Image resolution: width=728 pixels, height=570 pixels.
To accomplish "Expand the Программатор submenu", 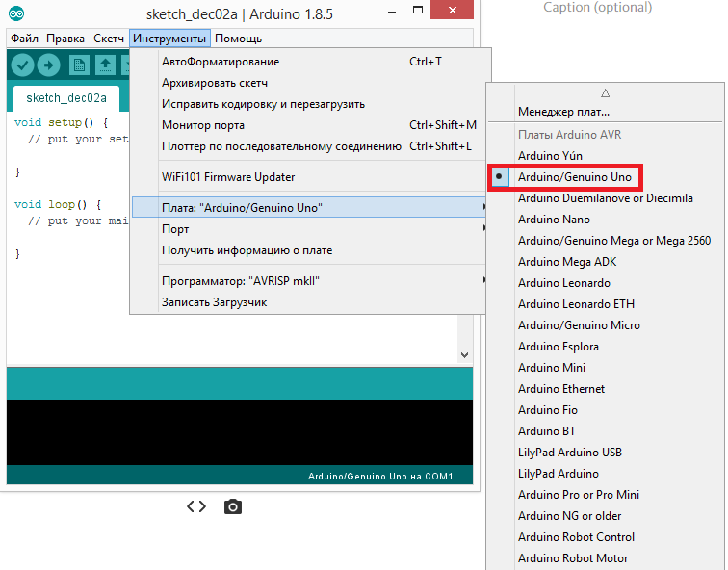I will coord(309,281).
